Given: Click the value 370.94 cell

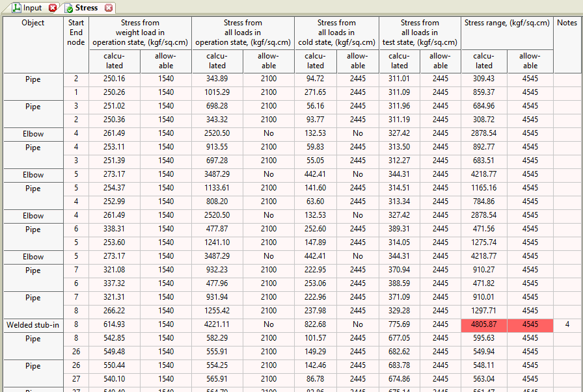Looking at the screenshot, I should (400, 270).
